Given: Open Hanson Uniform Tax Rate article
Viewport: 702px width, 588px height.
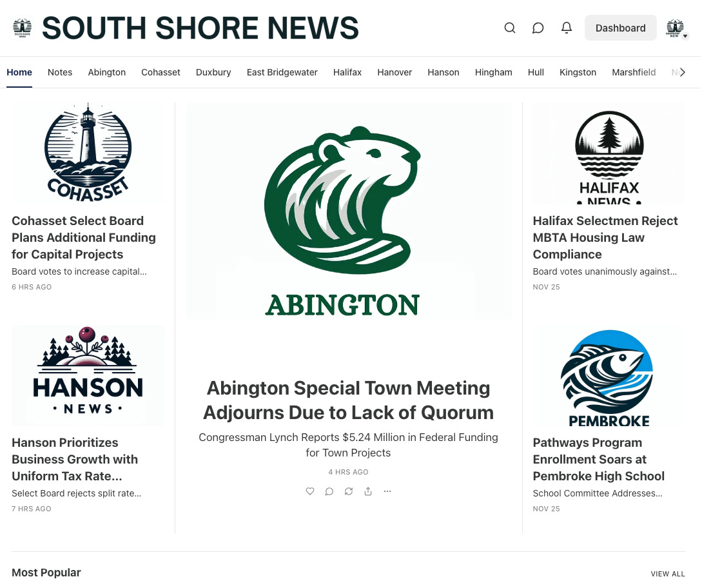Looking at the screenshot, I should pos(75,459).
